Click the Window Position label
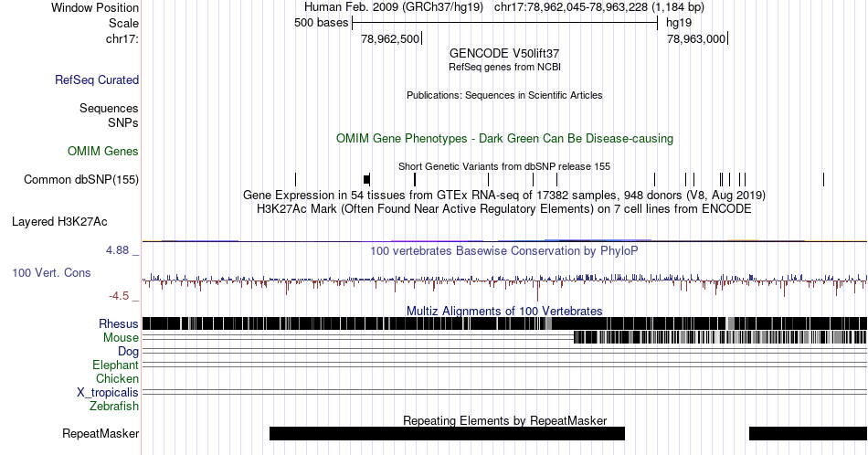Screen dimensions: 868x455 click(x=95, y=7)
